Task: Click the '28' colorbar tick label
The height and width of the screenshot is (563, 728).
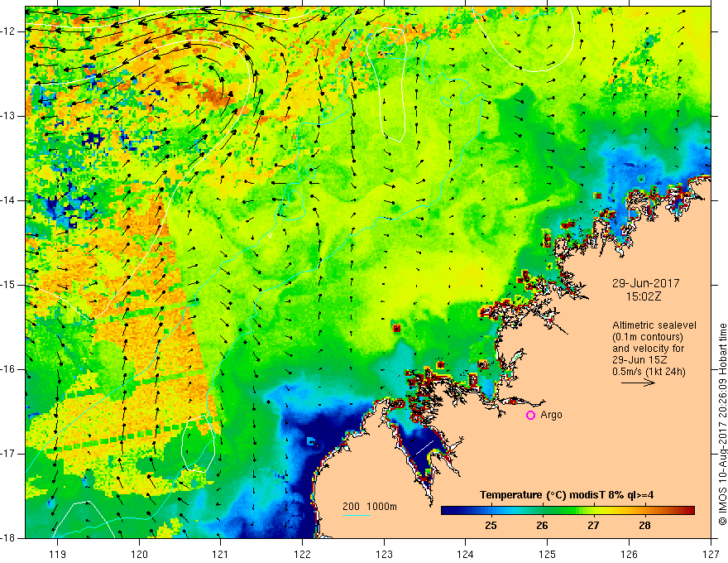Action: [x=644, y=526]
